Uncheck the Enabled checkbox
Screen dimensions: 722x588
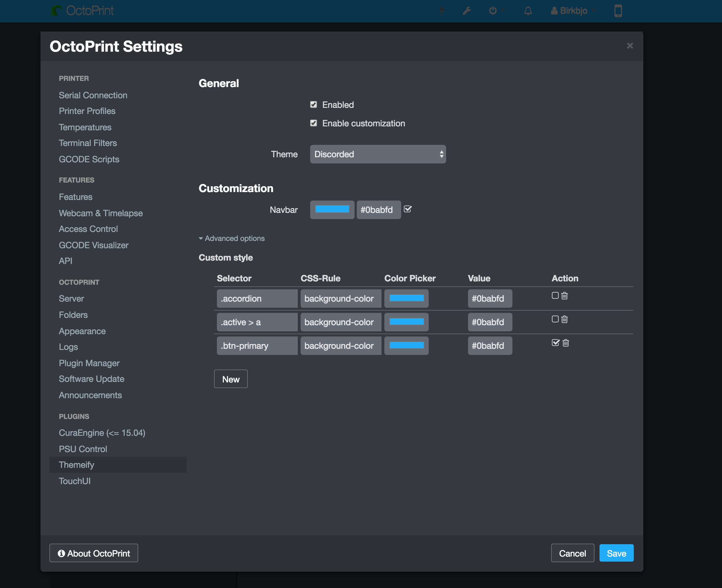[x=314, y=105]
